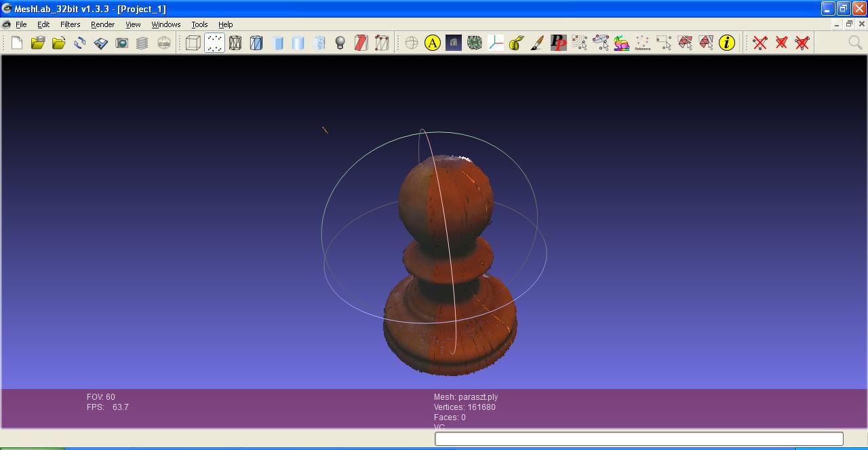Reload the current mesh
Screen dimensions: 868x450
79,43
